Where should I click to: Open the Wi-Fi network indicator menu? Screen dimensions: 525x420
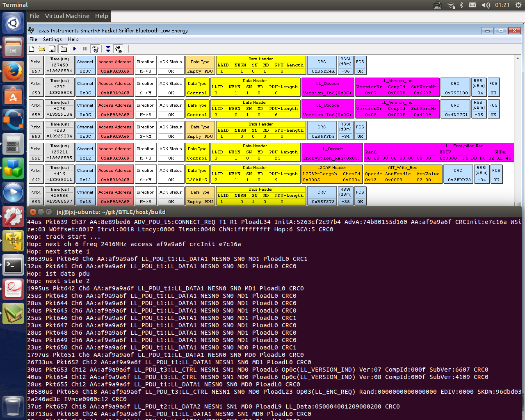coord(451,5)
